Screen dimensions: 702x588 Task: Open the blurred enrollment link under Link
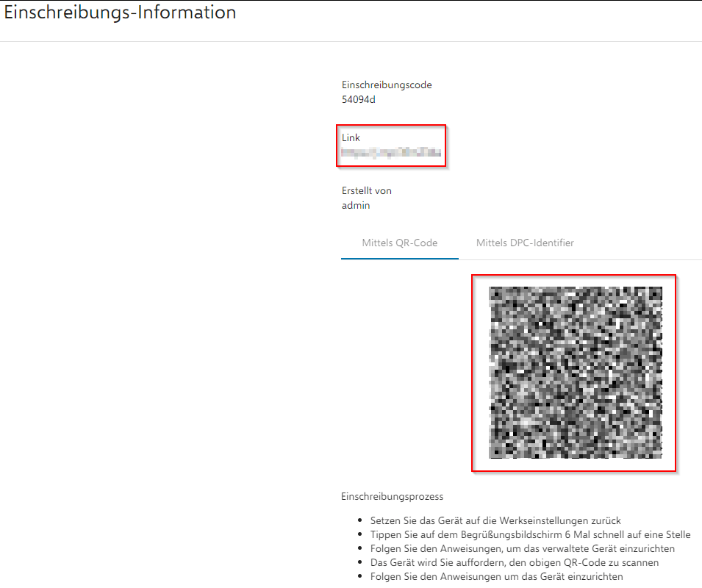(x=391, y=153)
